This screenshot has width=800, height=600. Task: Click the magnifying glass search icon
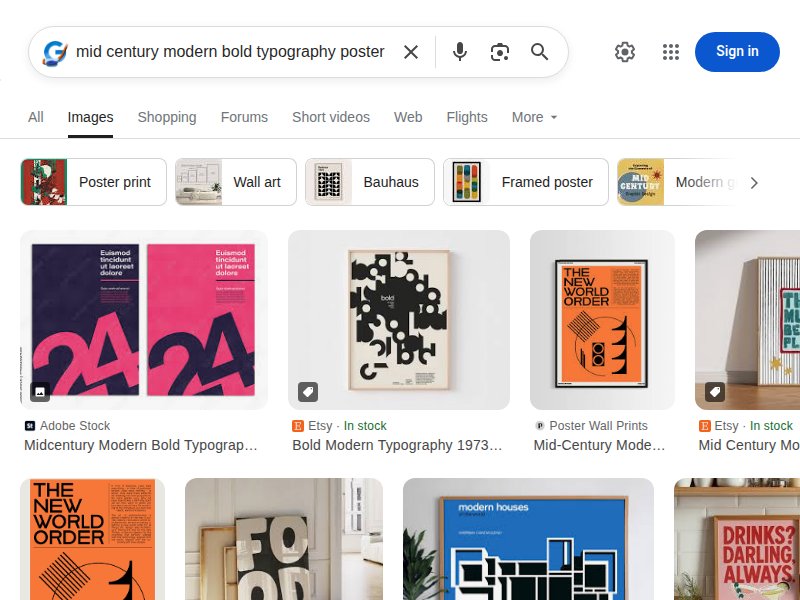click(540, 52)
